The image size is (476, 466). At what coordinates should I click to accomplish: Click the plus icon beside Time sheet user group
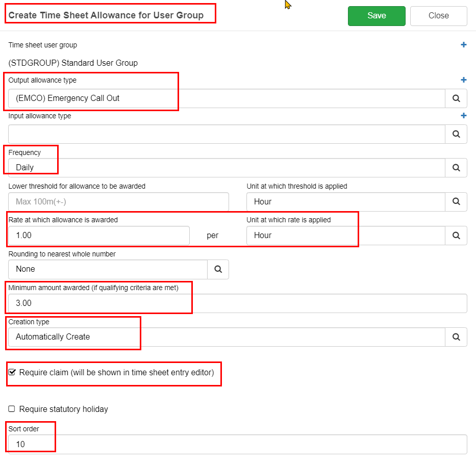click(x=463, y=44)
